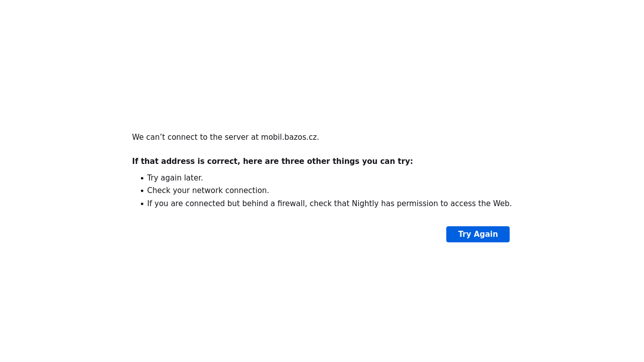
Task: Click the word "server" in the error message
Action: (236, 137)
